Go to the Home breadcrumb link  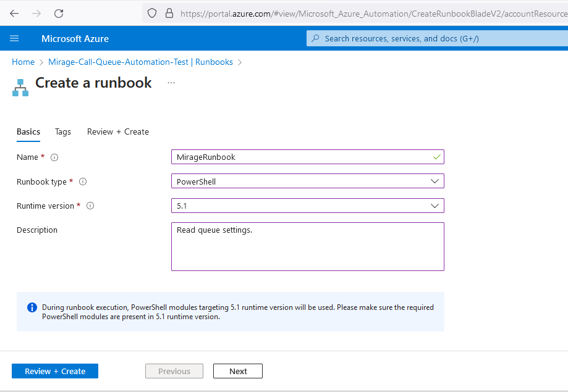pos(23,62)
